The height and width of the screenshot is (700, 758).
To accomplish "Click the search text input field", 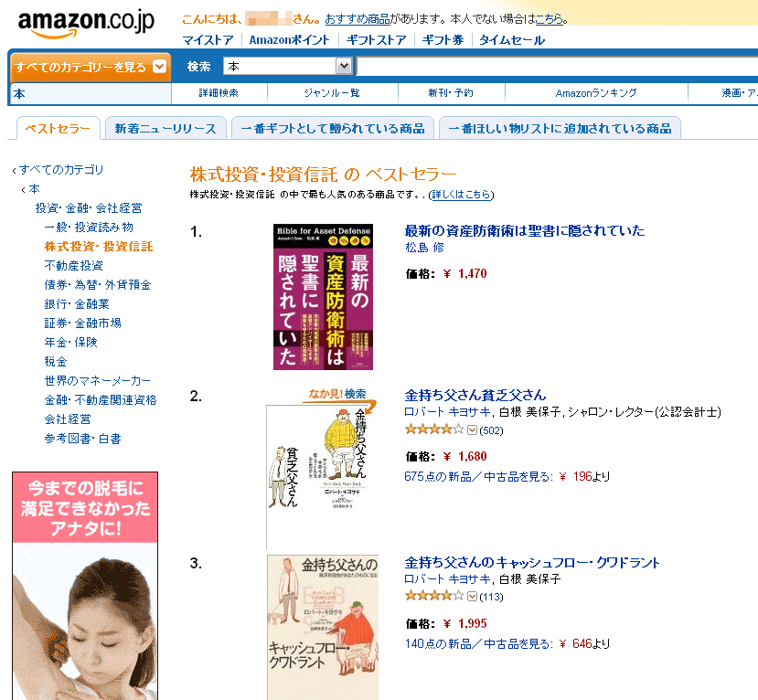I will point(557,66).
